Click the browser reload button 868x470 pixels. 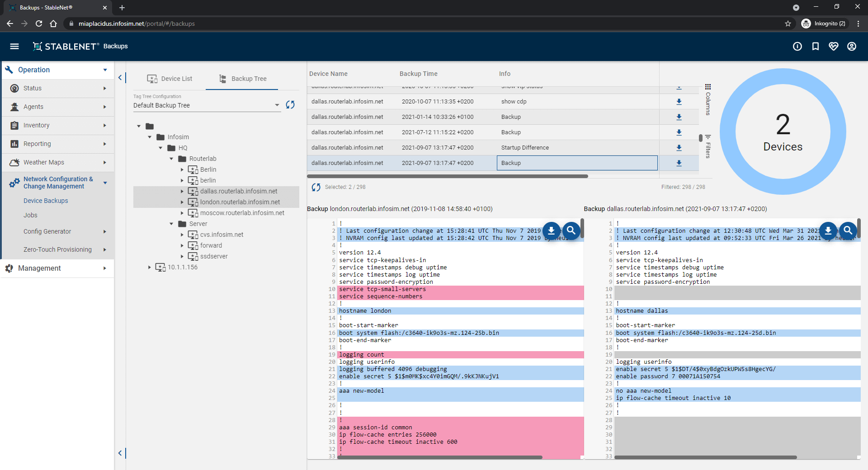coord(39,23)
